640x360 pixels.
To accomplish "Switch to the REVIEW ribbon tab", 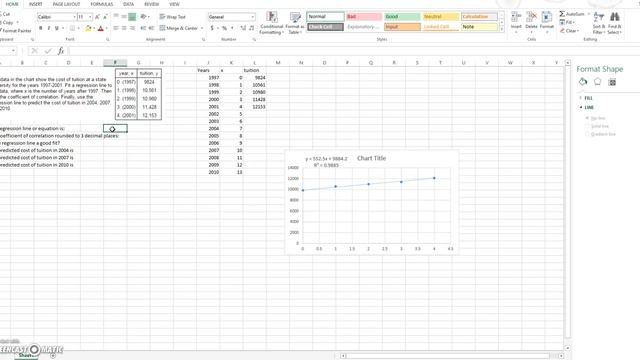I will click(151, 4).
